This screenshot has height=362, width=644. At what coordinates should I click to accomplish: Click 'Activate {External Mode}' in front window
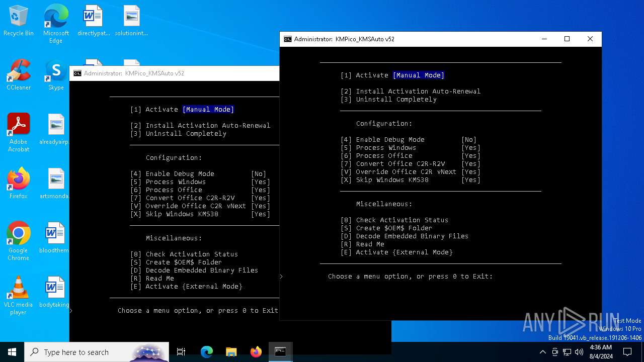tap(405, 252)
